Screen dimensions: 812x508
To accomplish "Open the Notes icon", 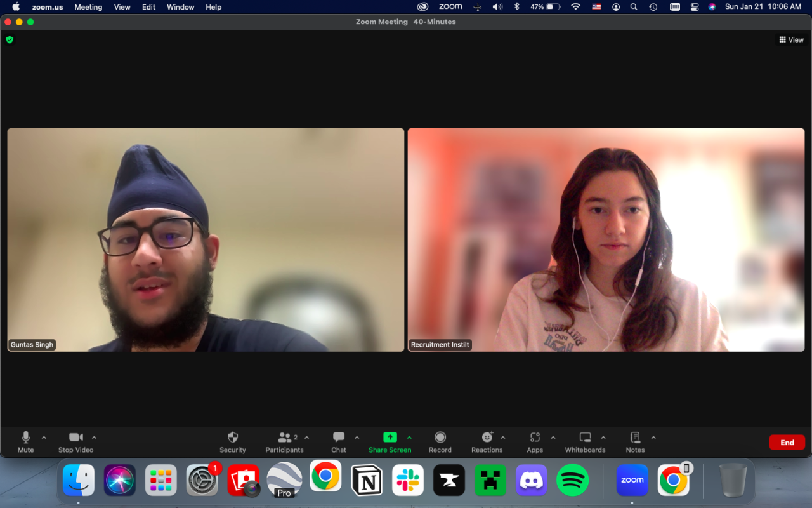I will pyautogui.click(x=635, y=438).
